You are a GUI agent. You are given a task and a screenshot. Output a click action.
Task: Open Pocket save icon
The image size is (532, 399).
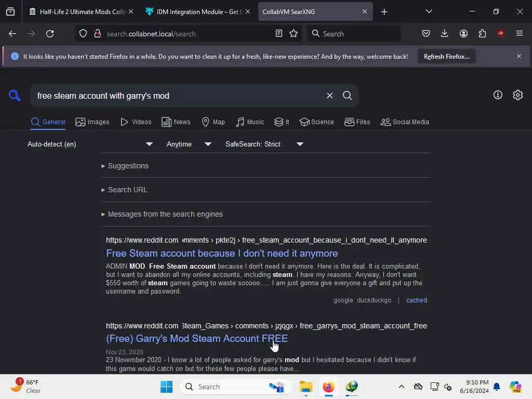click(426, 33)
